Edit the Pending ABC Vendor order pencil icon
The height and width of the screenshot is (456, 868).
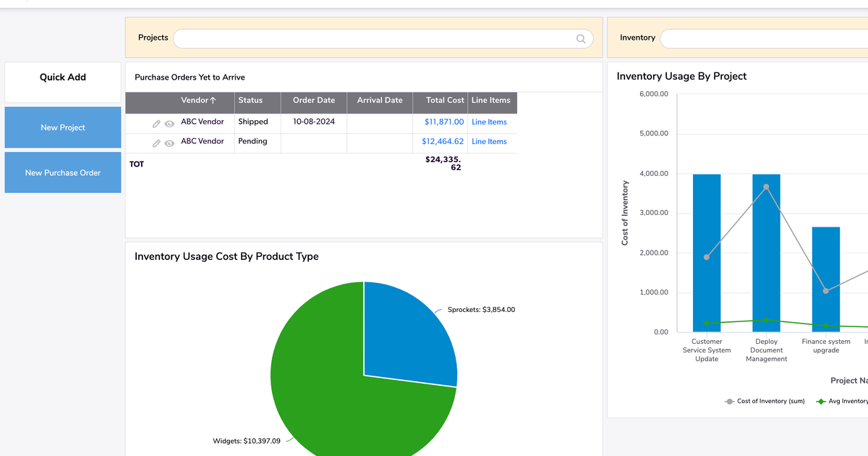[156, 143]
